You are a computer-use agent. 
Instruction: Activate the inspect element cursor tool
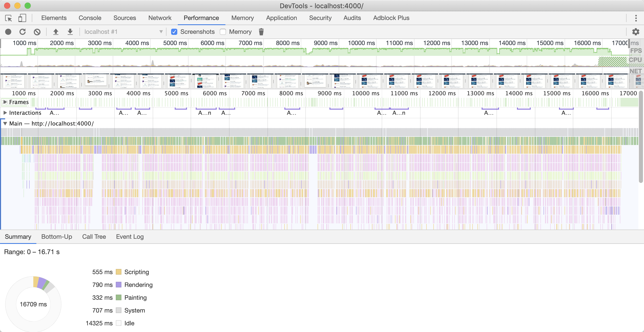[8, 18]
